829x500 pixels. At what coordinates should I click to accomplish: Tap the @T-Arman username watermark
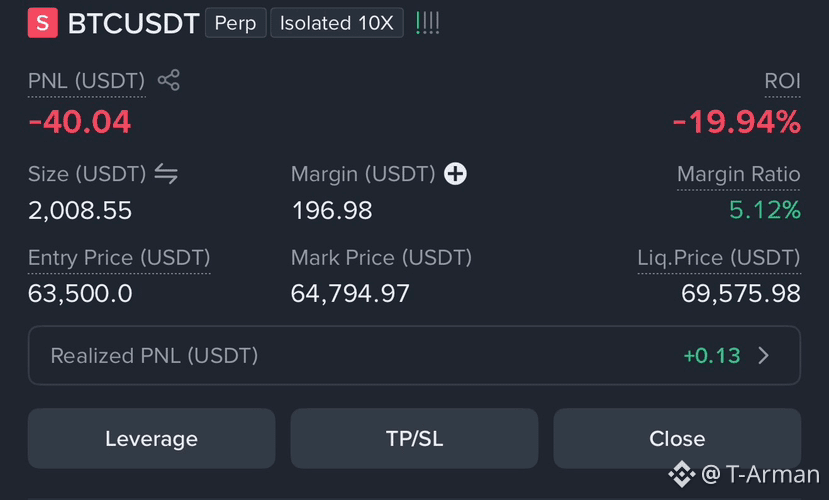pos(760,474)
